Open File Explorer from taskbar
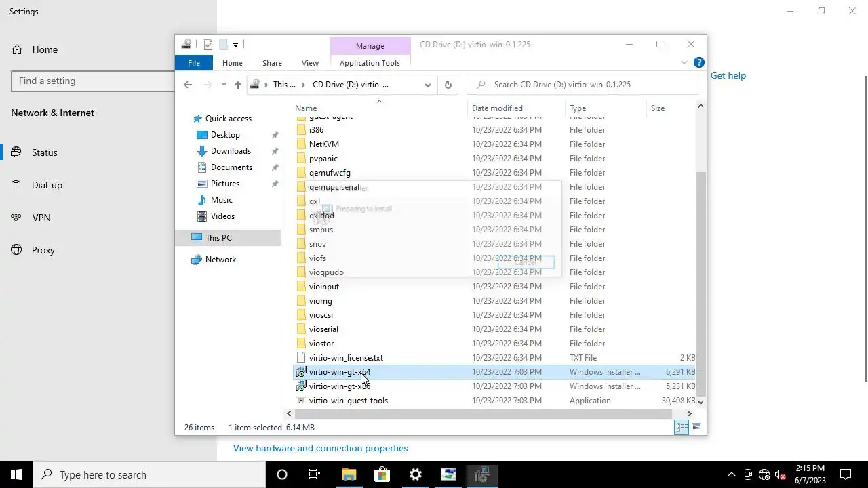Viewport: 868px width, 488px height. click(349, 474)
